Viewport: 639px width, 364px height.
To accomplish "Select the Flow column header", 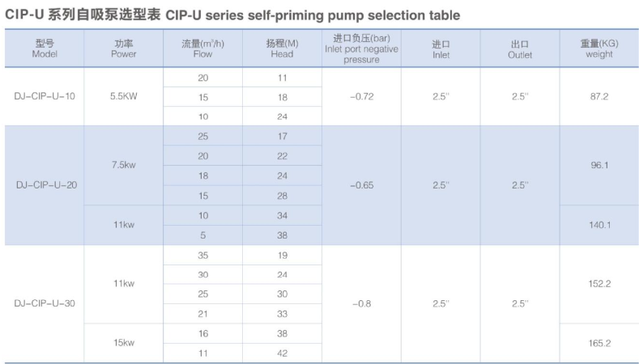I will [202, 49].
